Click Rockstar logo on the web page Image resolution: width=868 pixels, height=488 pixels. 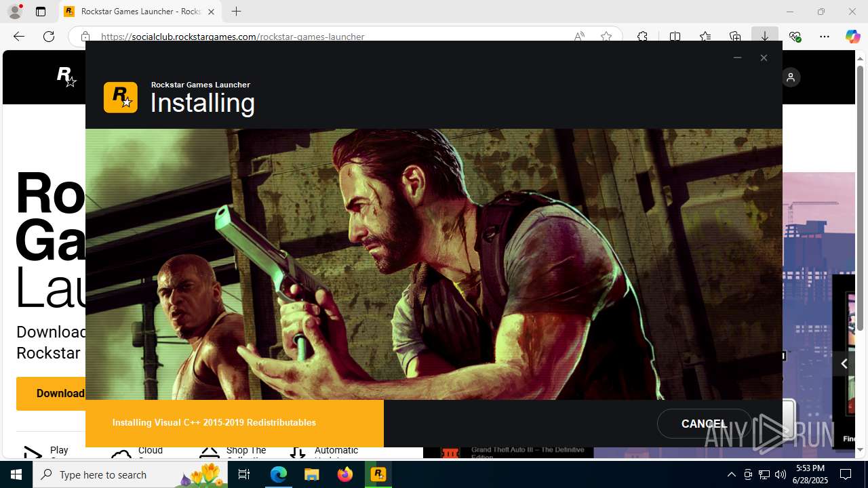66,77
